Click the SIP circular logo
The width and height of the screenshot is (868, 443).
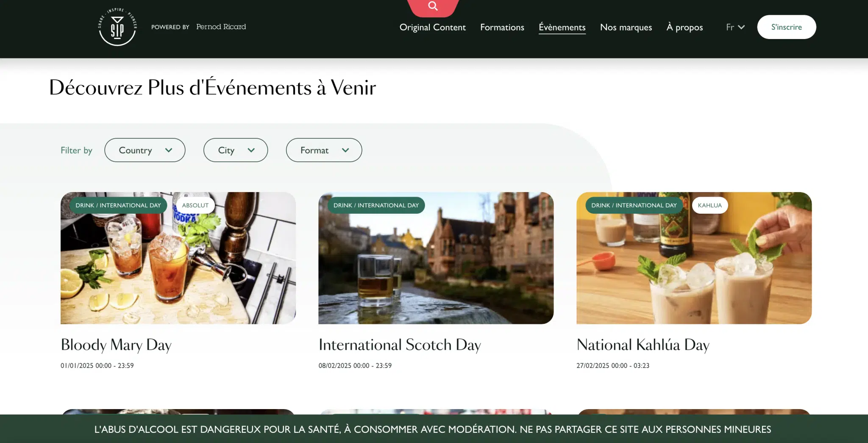click(x=117, y=27)
